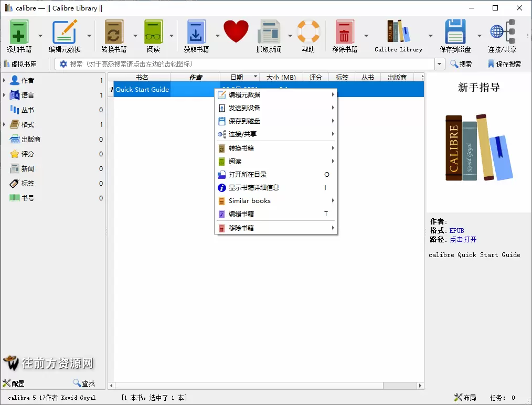The image size is (532, 405).
Task: Sort the list by the 书名 column header
Action: pos(142,77)
